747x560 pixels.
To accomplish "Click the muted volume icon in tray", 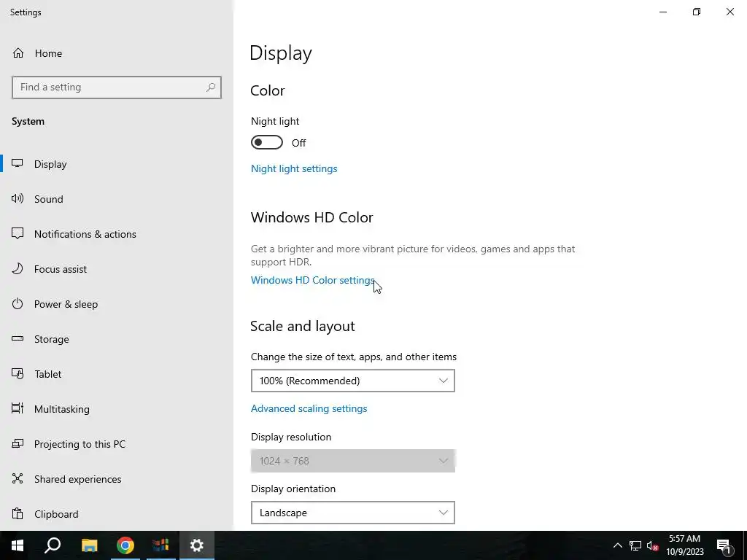I will coord(653,545).
